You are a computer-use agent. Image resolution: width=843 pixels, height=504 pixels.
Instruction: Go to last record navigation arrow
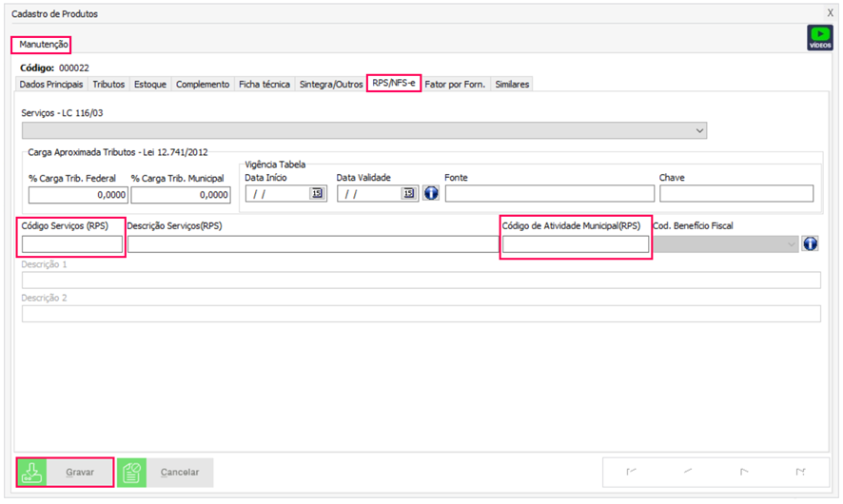click(800, 472)
